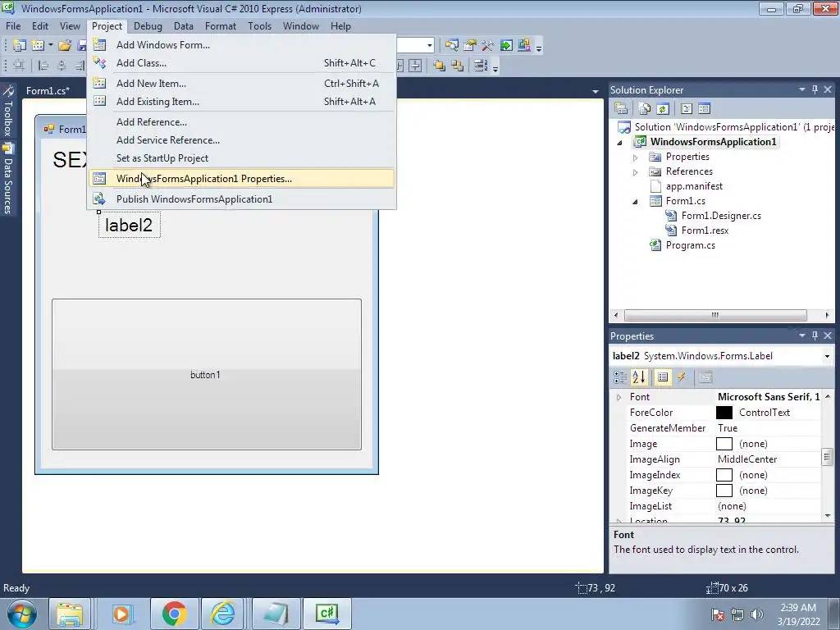Open the Debug menu

(148, 26)
